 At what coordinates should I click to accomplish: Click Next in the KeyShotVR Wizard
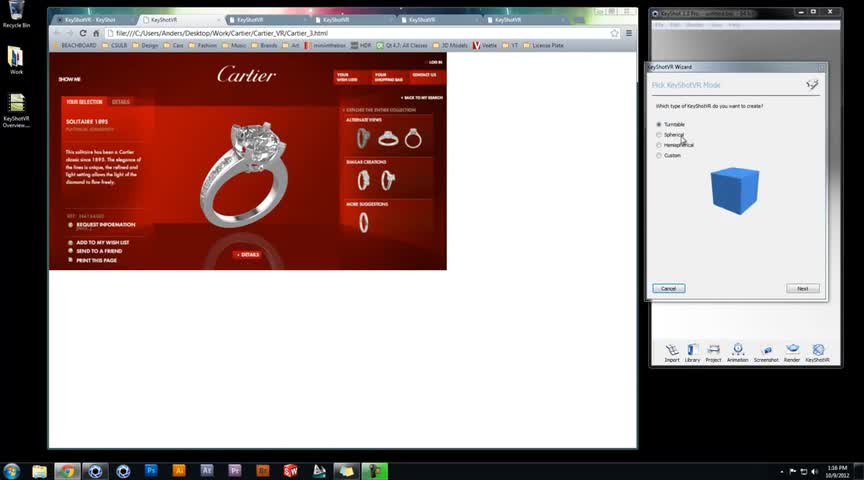(x=803, y=289)
